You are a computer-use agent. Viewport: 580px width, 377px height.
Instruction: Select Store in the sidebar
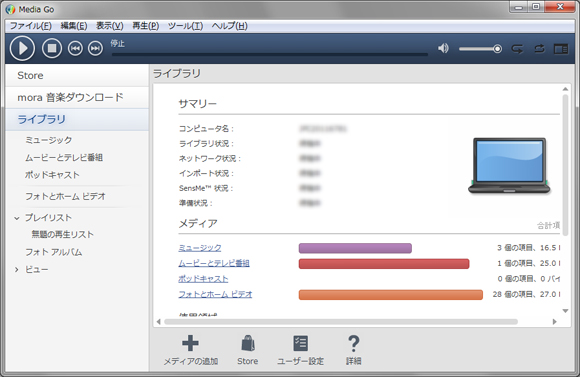(77, 75)
